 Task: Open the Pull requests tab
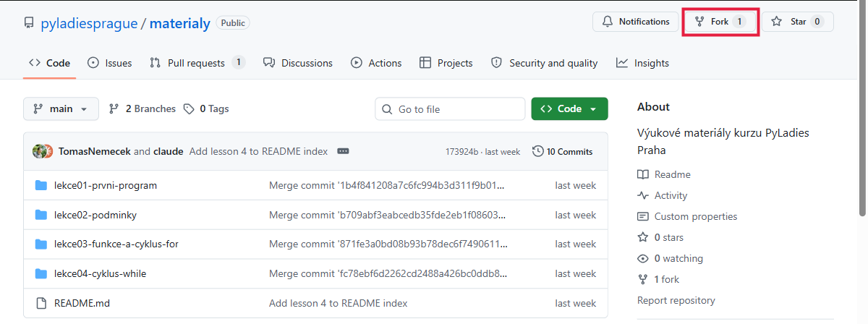tap(197, 63)
